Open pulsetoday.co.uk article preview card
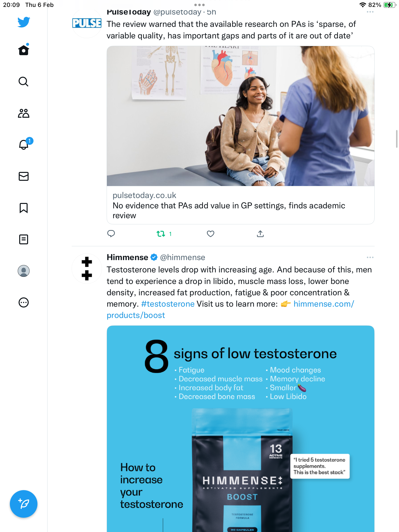Image resolution: width=399 pixels, height=532 pixels. coord(240,135)
